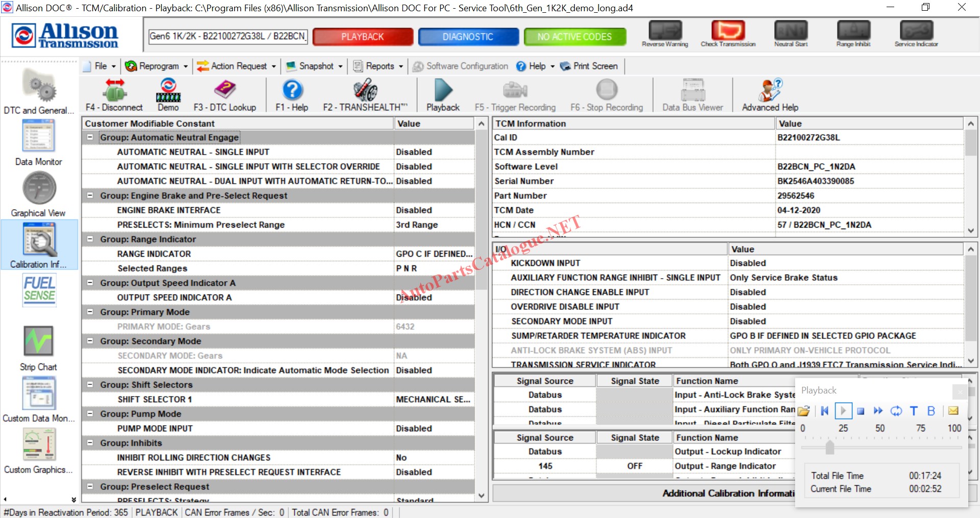Toggle the T button in Playback panel
Image resolution: width=980 pixels, height=518 pixels.
coord(914,411)
